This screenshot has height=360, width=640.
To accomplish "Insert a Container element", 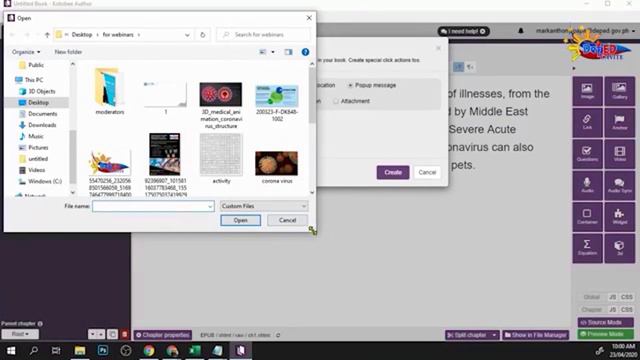I will click(x=587, y=217).
